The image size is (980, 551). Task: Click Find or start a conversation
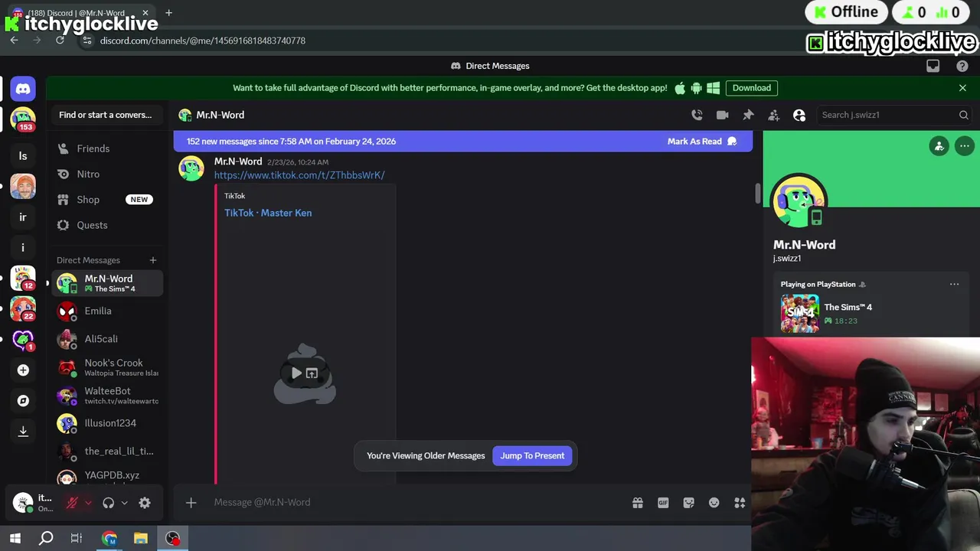(106, 115)
